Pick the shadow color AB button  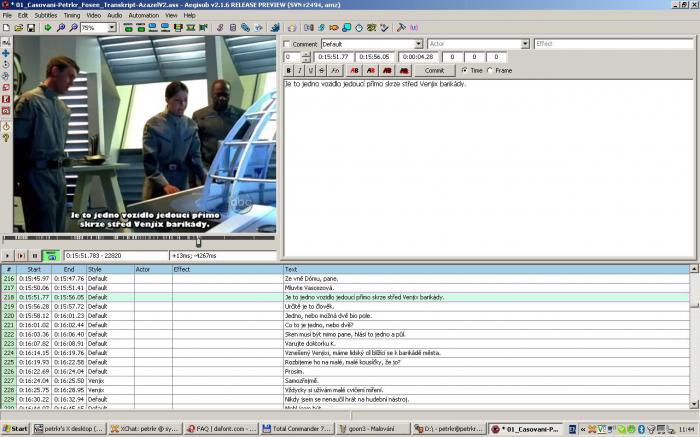coord(404,71)
